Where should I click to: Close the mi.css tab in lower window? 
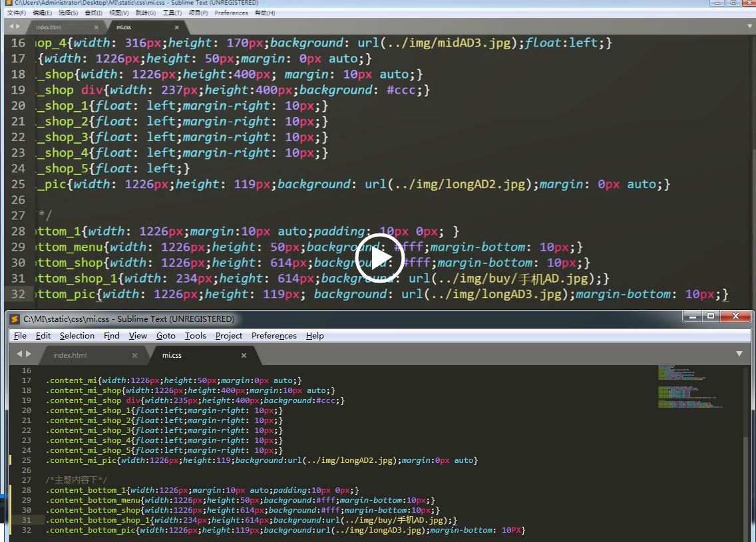click(244, 355)
